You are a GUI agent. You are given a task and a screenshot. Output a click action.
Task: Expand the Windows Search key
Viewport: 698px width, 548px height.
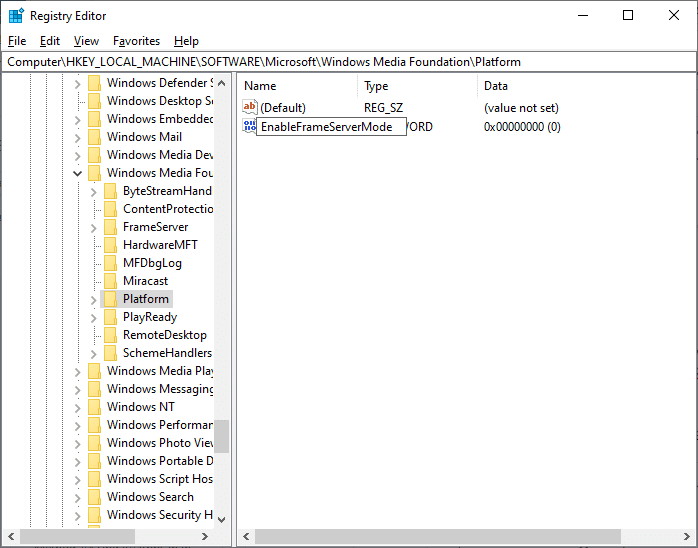[x=77, y=498]
